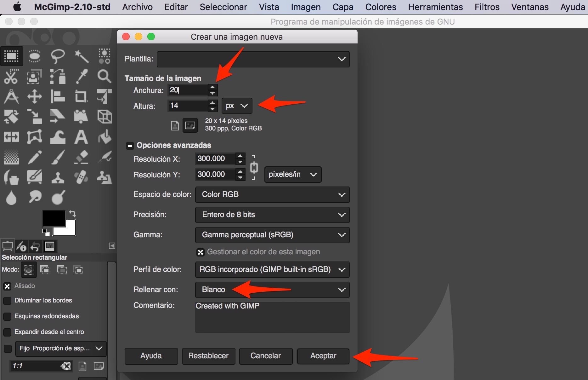This screenshot has width=588, height=380.
Task: Select the Color Picker eyedropper tool
Action: click(81, 77)
